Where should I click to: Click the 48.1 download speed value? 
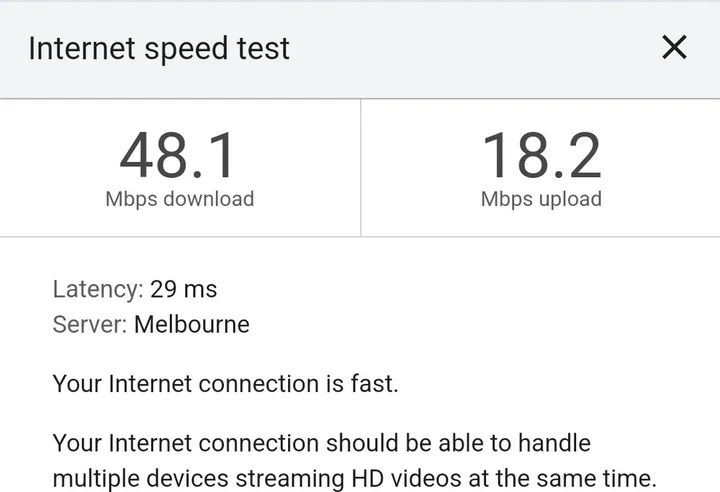point(179,156)
